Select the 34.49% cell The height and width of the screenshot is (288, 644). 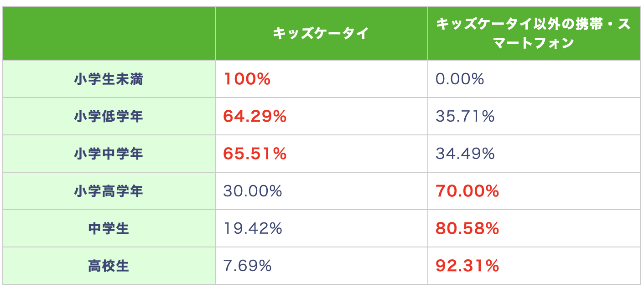465,154
